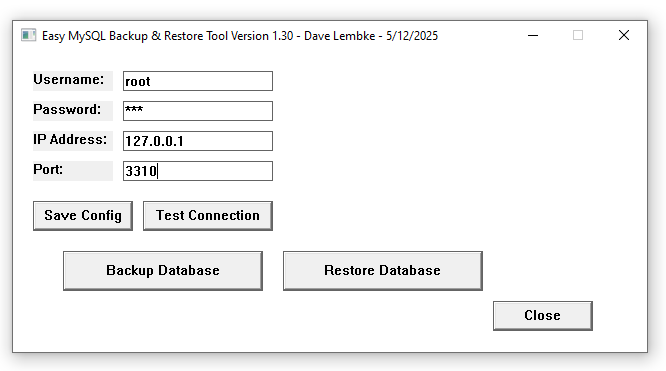Screen dimensions: 666x371
Task: Click the Port input field
Action: [x=198, y=171]
